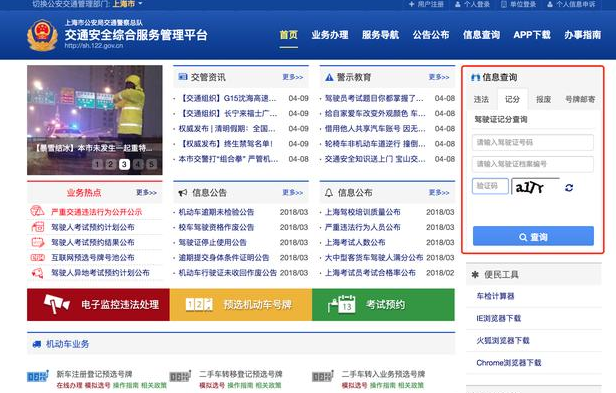Click the captcha refresh icon

(569, 188)
